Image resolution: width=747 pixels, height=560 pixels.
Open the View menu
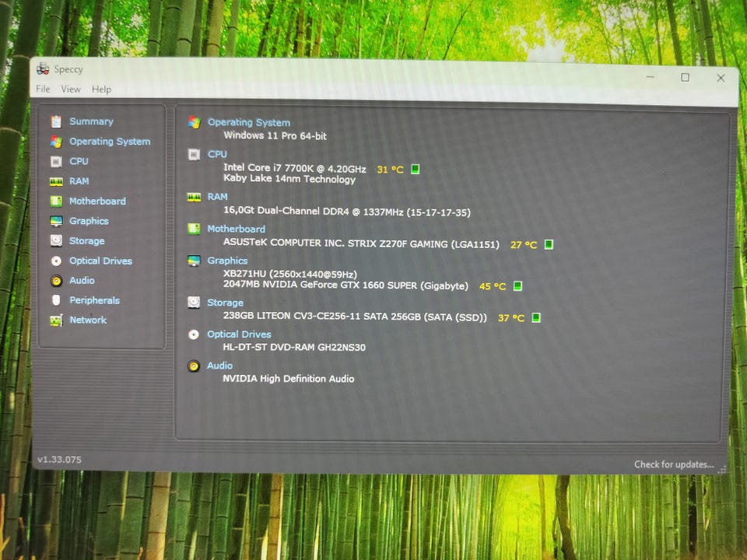click(71, 89)
